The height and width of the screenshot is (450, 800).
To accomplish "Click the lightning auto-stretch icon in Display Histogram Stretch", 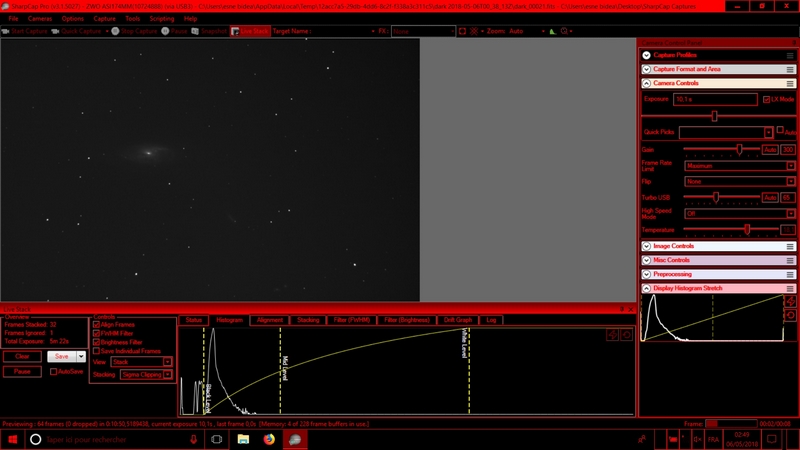I will pos(790,302).
